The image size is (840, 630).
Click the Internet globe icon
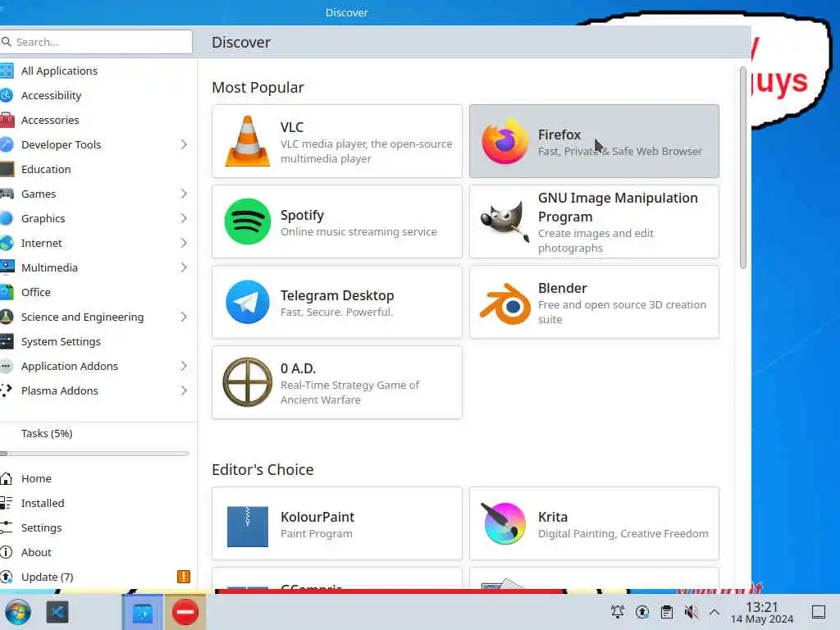tap(7, 243)
